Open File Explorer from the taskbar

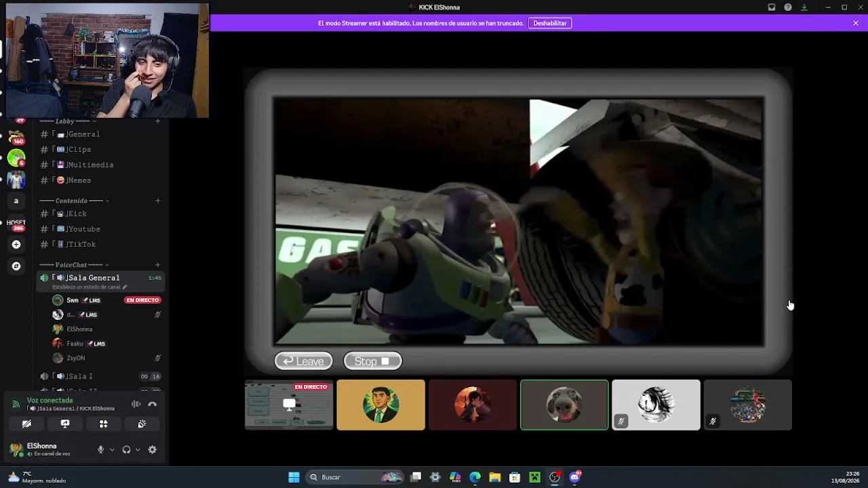495,477
